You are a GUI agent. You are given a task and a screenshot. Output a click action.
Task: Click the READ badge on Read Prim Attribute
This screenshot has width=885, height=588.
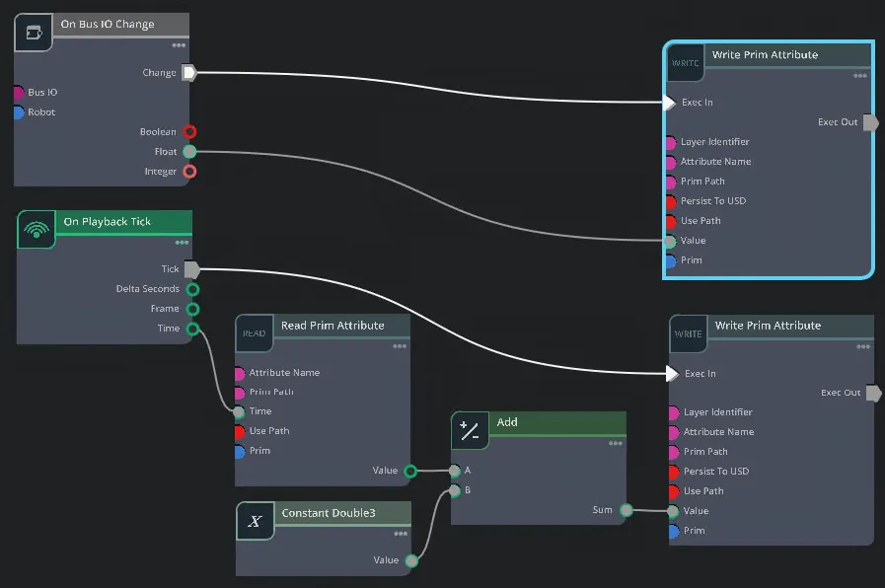[x=255, y=334]
